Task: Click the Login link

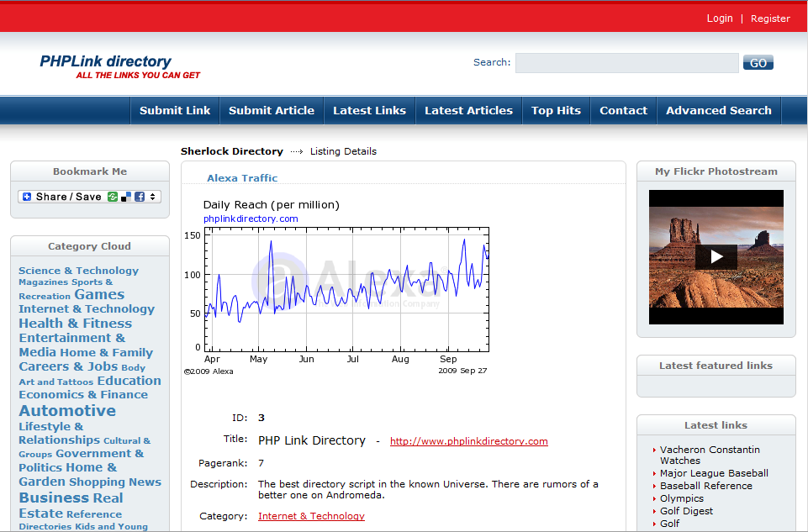Action: click(719, 18)
